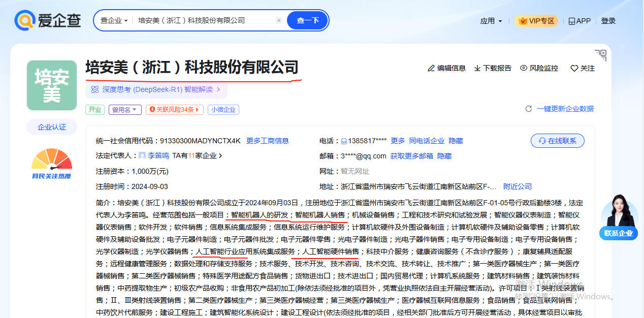644x318 pixels.
Task: Click the legal representative name 李笛鸣
Action: (158, 155)
